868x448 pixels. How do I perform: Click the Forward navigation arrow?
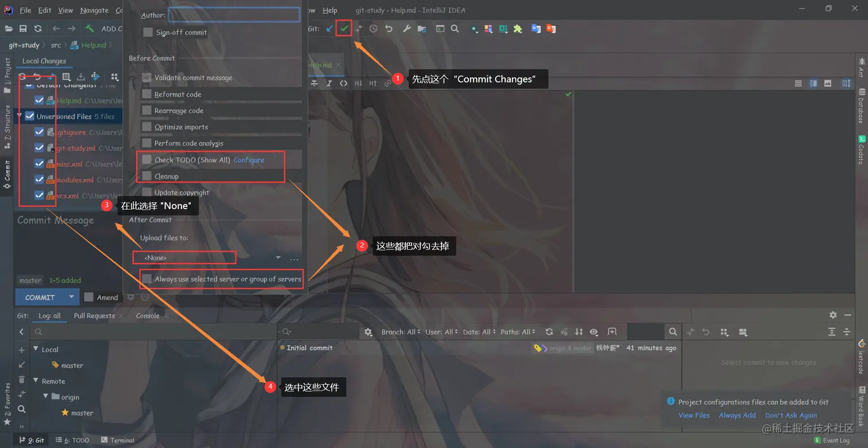[71, 28]
